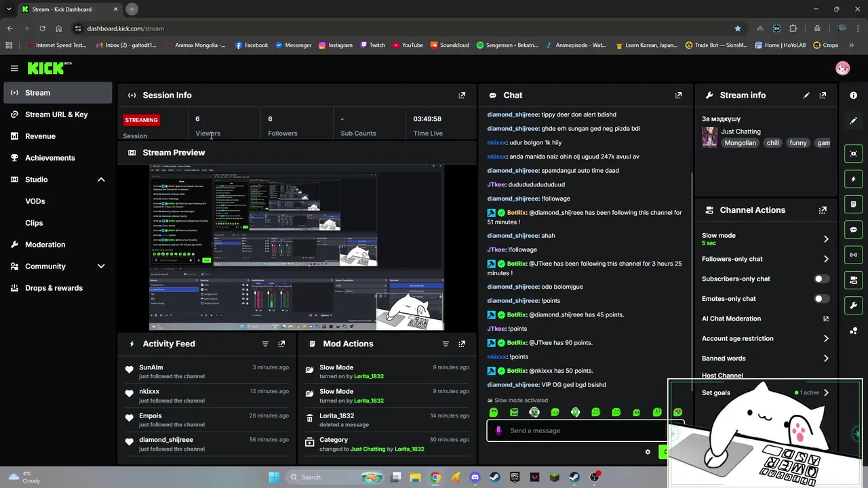Open AI Chat Moderation external link
Viewport: 868px width, 488px height.
click(x=826, y=319)
